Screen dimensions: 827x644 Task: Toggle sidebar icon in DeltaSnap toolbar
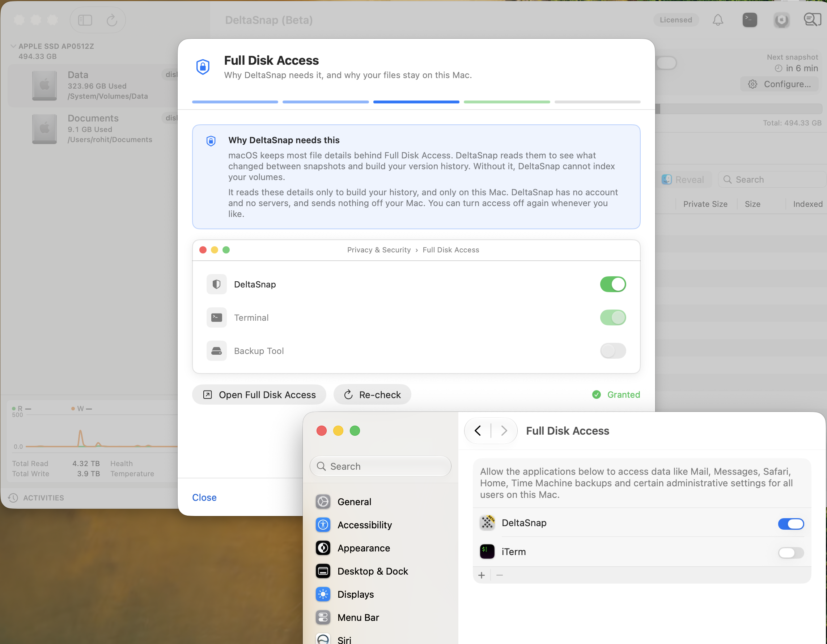coord(85,20)
